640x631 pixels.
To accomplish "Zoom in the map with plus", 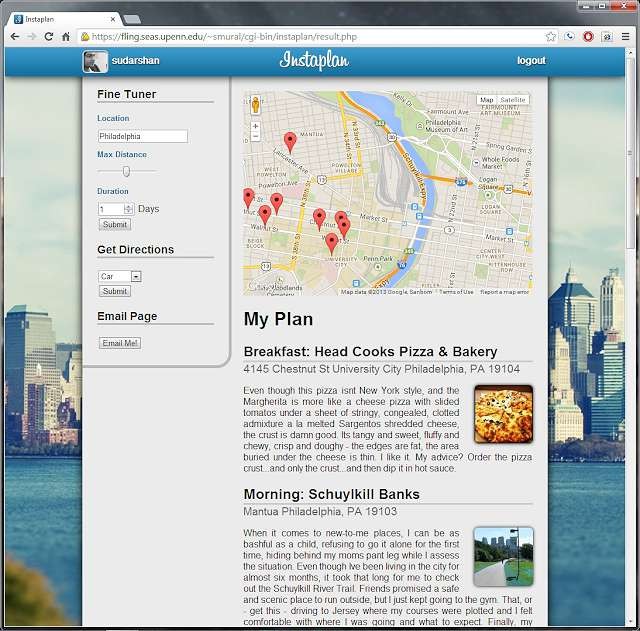I will [256, 127].
